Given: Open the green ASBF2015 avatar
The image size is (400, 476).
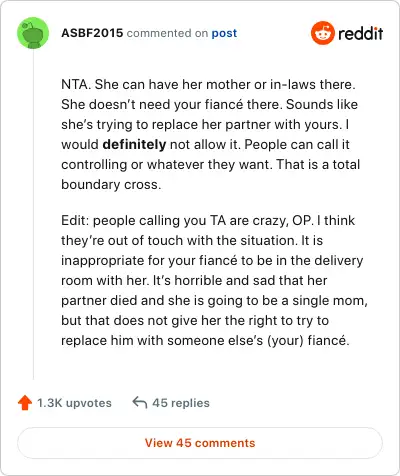Looking at the screenshot, I should 33,33.
